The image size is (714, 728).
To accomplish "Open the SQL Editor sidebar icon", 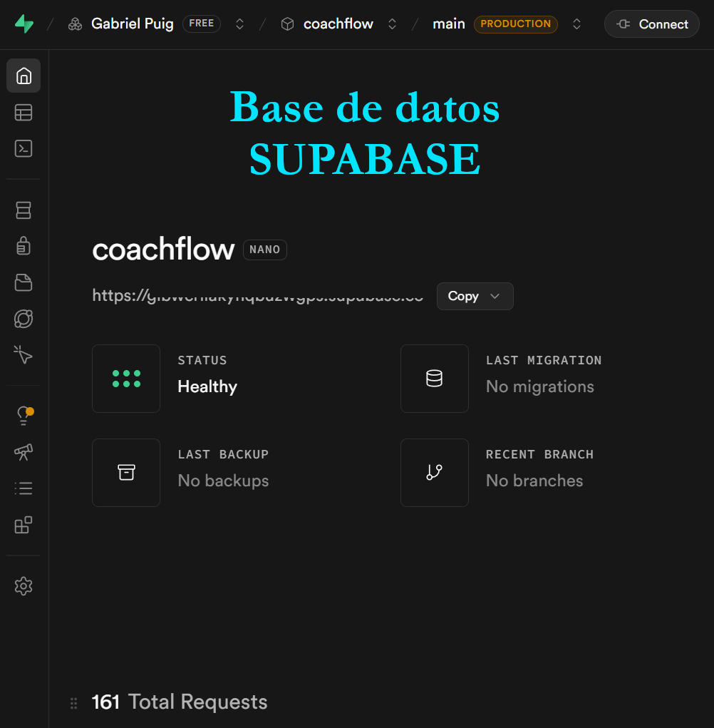I will (24, 148).
